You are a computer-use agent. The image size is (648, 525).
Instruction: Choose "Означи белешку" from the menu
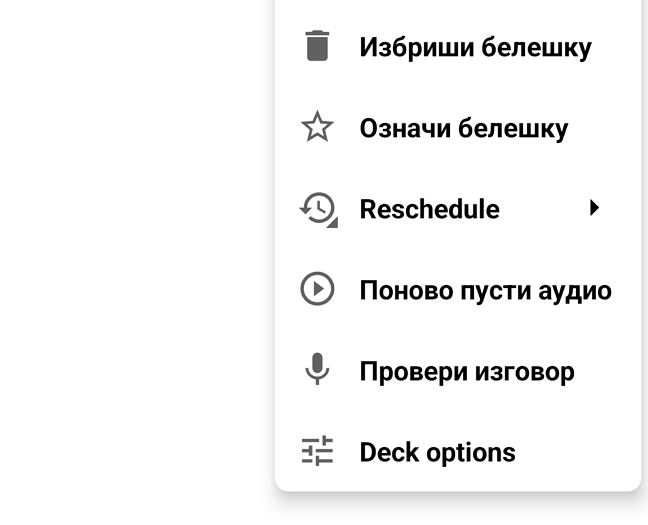[x=464, y=128]
